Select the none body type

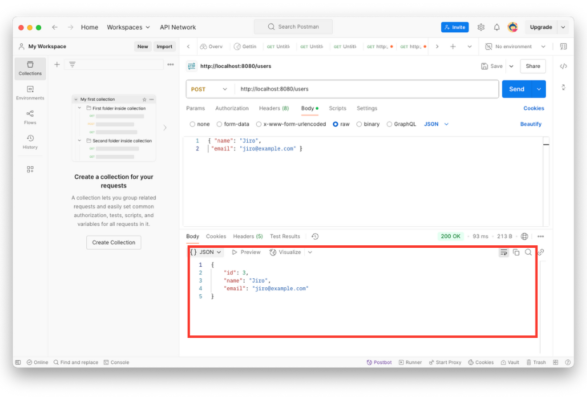(200, 124)
